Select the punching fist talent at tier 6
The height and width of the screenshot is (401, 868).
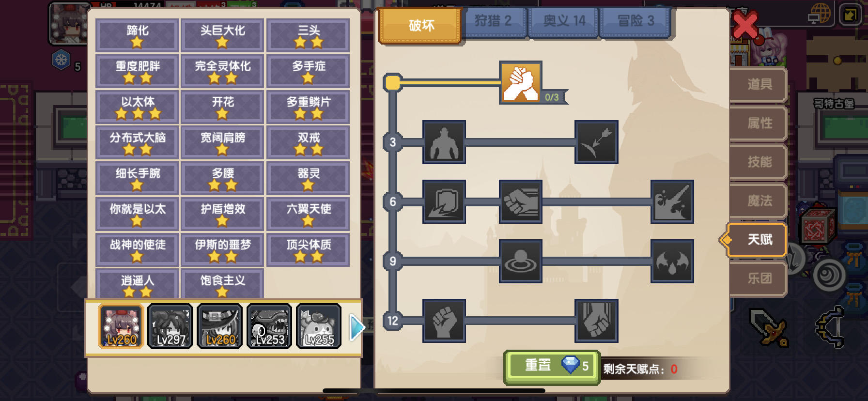(x=520, y=201)
